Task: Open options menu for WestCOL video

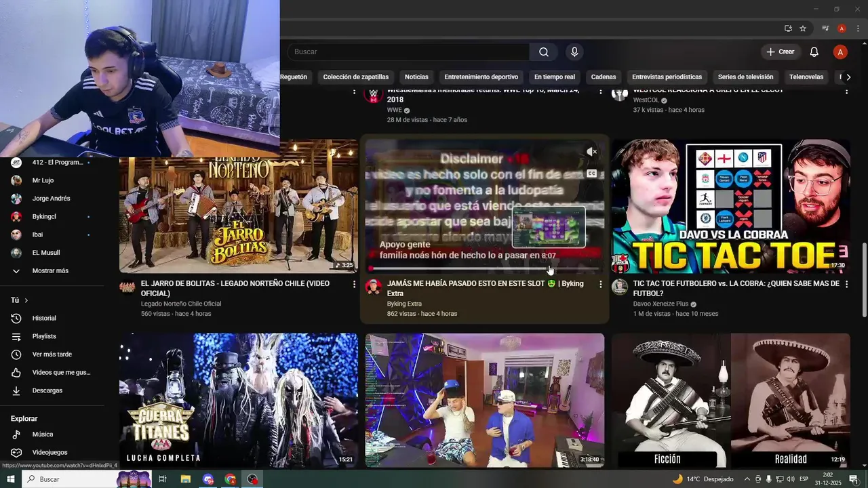Action: click(846, 91)
